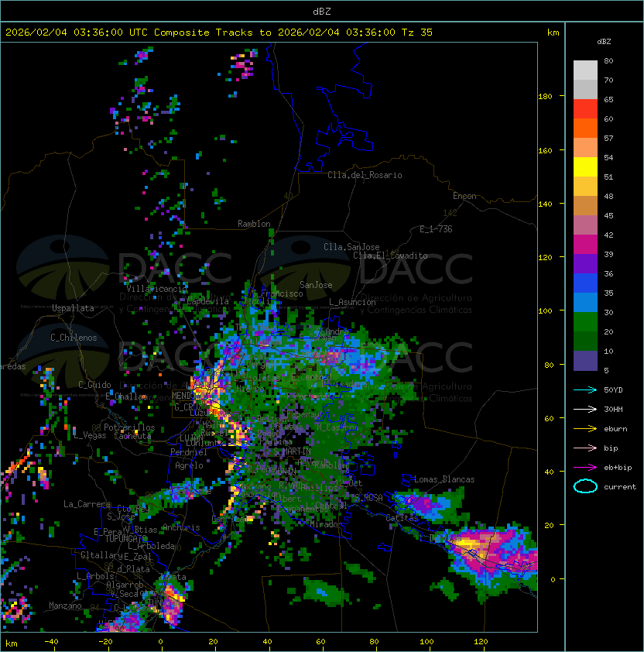Click the Mirador map label
The width and height of the screenshot is (644, 652).
click(x=326, y=524)
